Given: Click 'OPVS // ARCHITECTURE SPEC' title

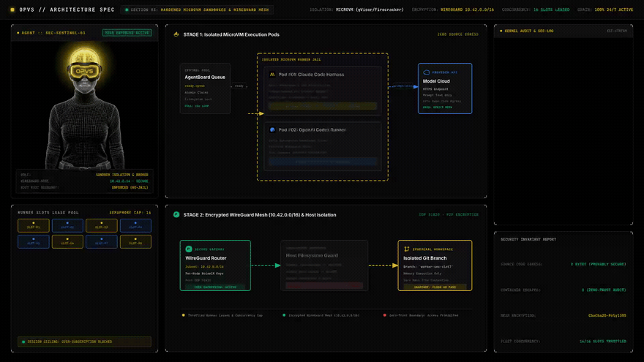Looking at the screenshot, I should pos(67,10).
